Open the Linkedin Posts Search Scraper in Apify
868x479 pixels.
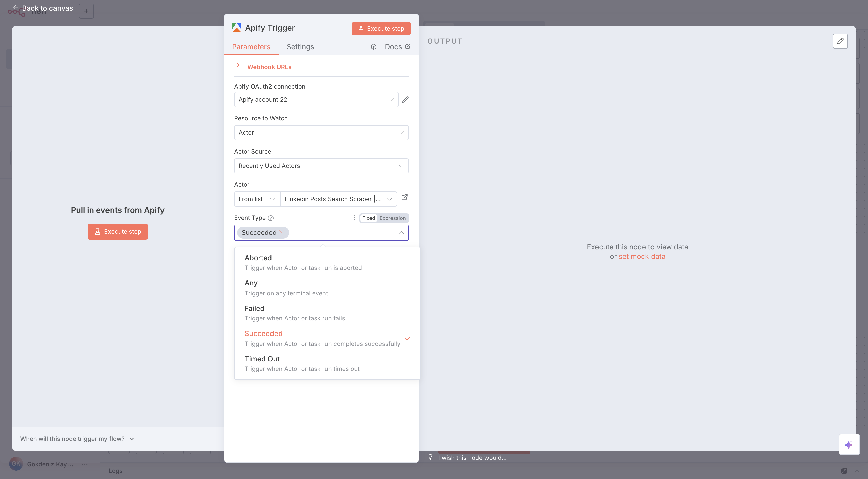(x=404, y=197)
